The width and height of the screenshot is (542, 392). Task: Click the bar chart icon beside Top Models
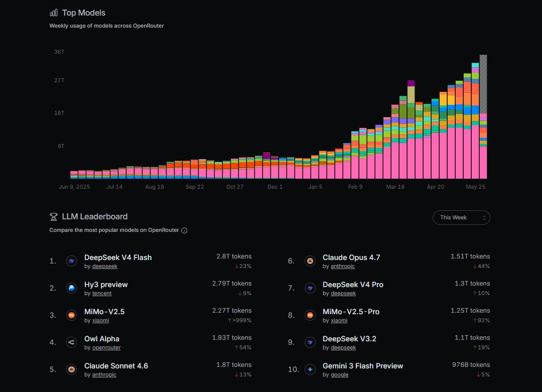pos(54,13)
